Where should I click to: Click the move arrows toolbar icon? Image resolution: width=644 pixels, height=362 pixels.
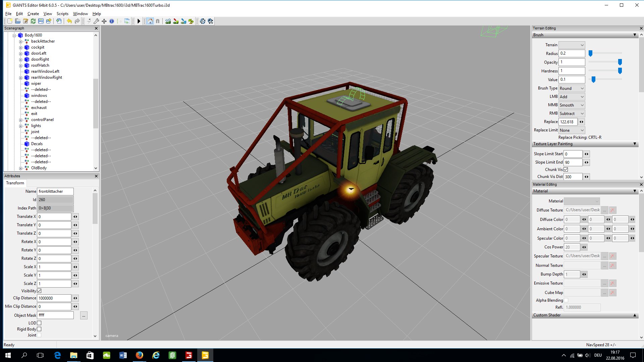104,21
